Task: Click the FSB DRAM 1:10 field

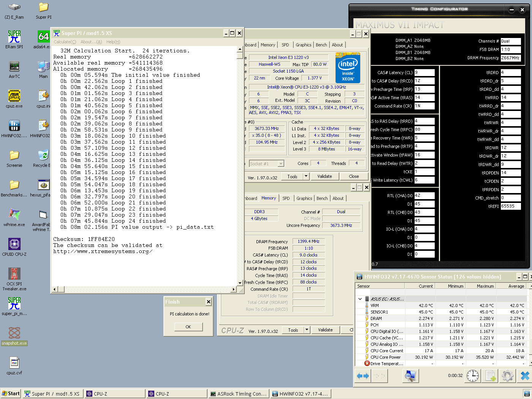Action: [x=511, y=50]
